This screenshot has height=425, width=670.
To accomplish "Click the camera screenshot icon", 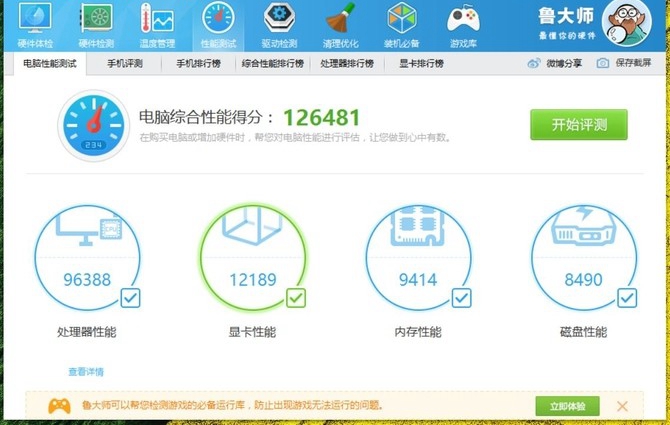I will (602, 63).
